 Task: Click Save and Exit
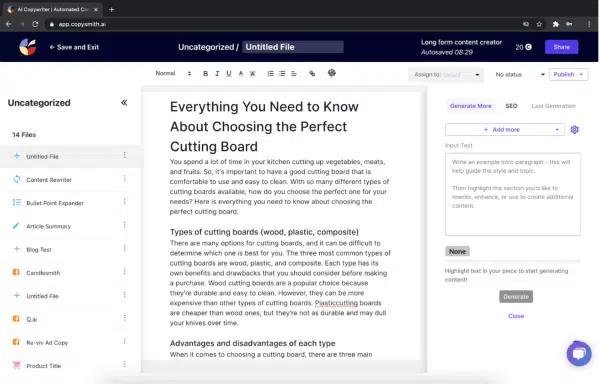(74, 47)
